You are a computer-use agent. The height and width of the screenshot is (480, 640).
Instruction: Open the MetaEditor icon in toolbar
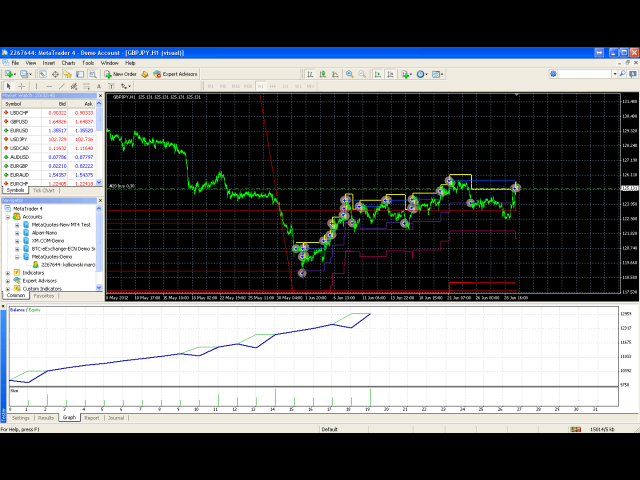(145, 73)
